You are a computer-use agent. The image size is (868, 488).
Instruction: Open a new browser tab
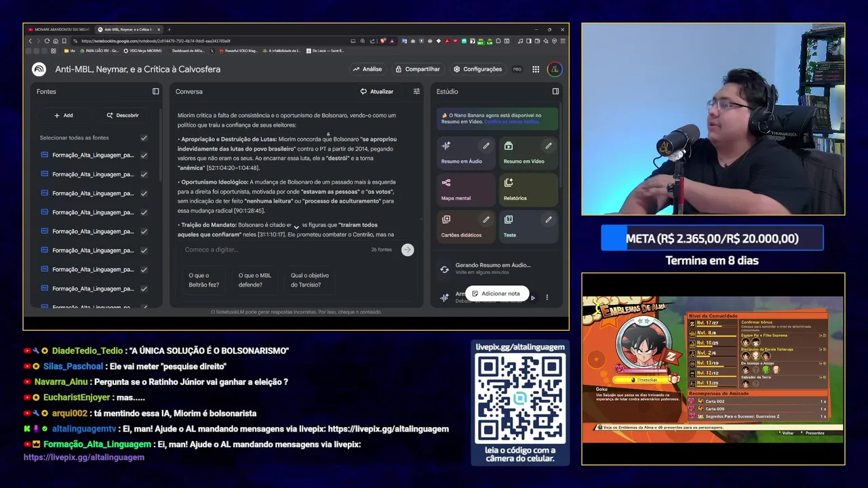tap(170, 29)
